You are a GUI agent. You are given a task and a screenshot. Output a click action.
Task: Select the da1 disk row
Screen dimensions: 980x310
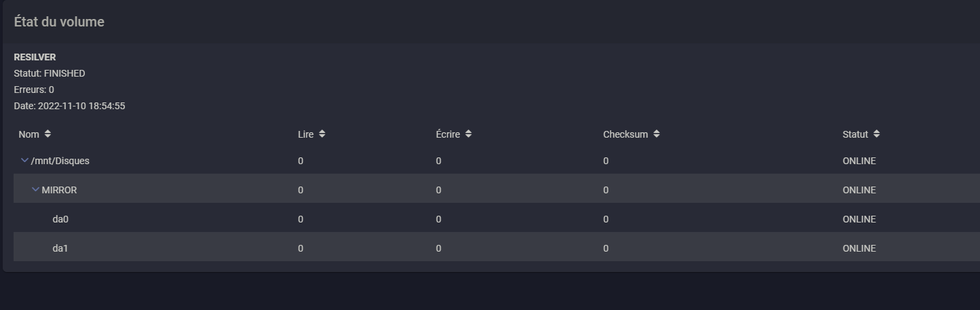496,248
